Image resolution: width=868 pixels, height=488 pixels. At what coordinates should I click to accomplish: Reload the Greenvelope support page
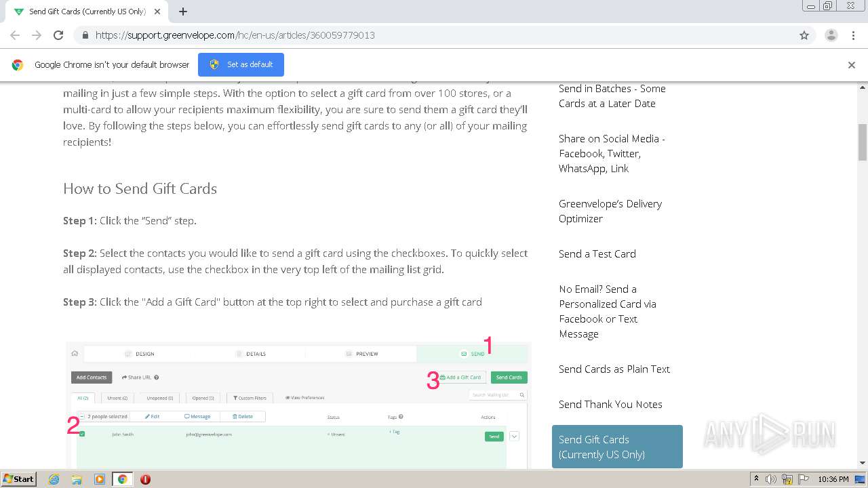(x=58, y=35)
